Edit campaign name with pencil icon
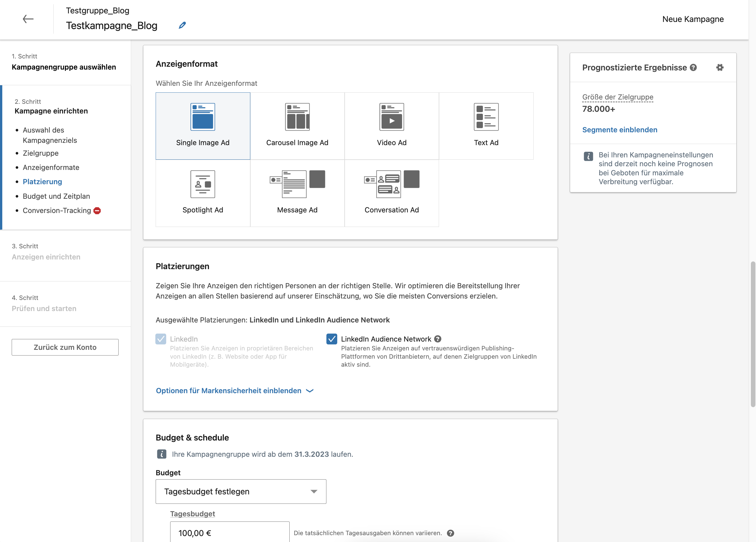This screenshot has height=542, width=756. 182,25
